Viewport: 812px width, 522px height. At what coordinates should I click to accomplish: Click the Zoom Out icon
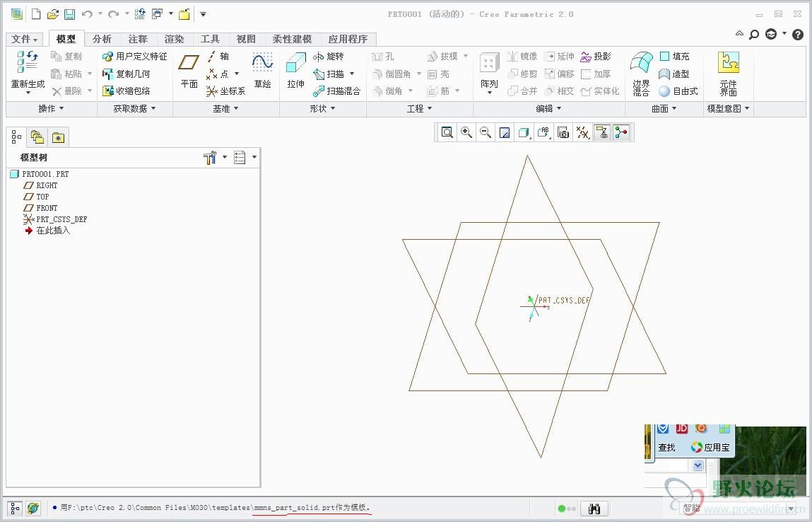[x=486, y=133]
